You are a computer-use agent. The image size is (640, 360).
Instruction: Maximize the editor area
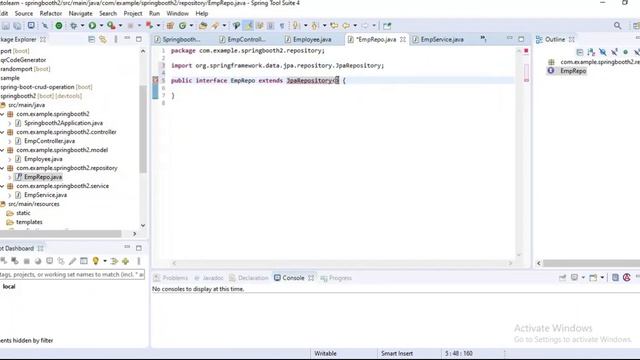(521, 39)
